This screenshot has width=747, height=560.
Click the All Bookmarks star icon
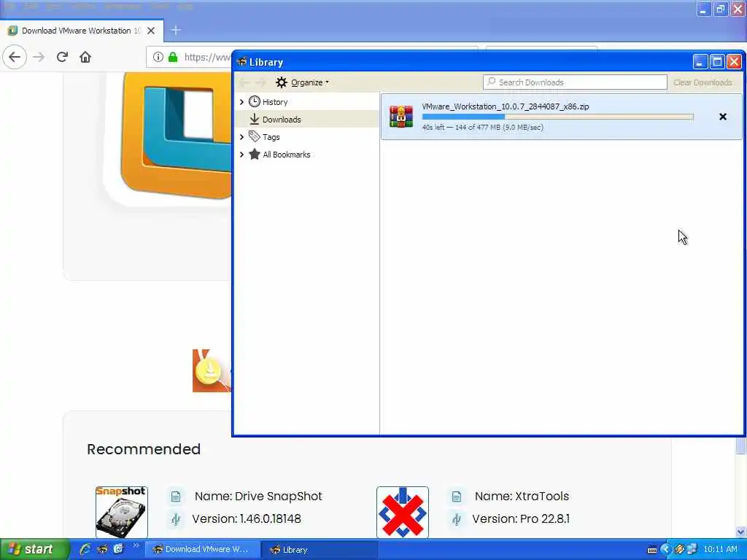pyautogui.click(x=255, y=155)
